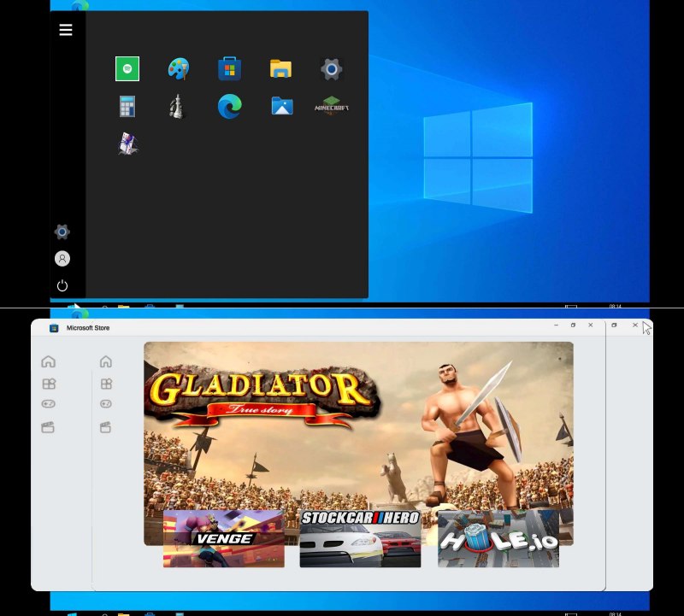
Task: Open the Calculator app
Action: (x=127, y=106)
